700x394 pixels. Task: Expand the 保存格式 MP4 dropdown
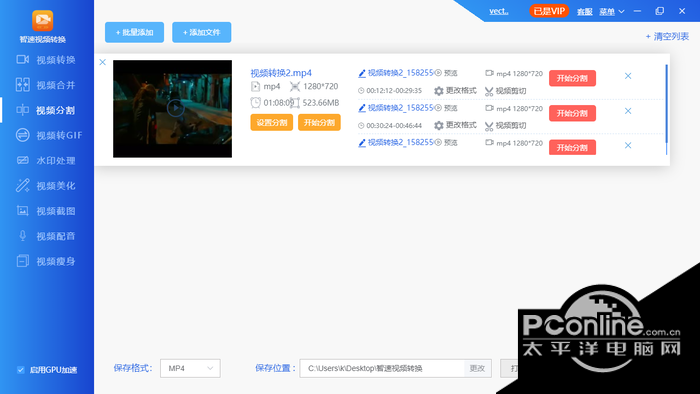(x=190, y=368)
